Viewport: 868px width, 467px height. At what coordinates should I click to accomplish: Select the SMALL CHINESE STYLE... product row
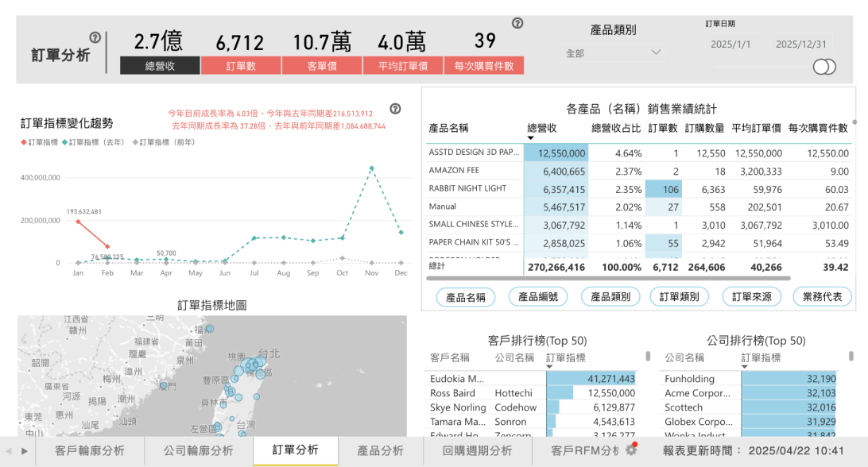[x=638, y=225]
